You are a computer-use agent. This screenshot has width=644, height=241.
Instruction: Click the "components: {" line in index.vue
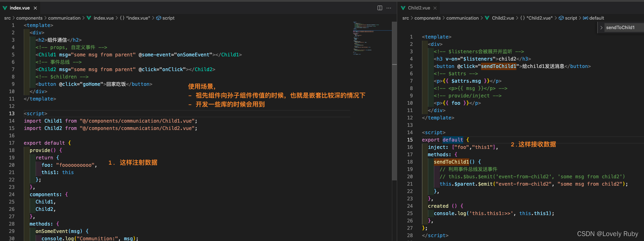coord(49,194)
